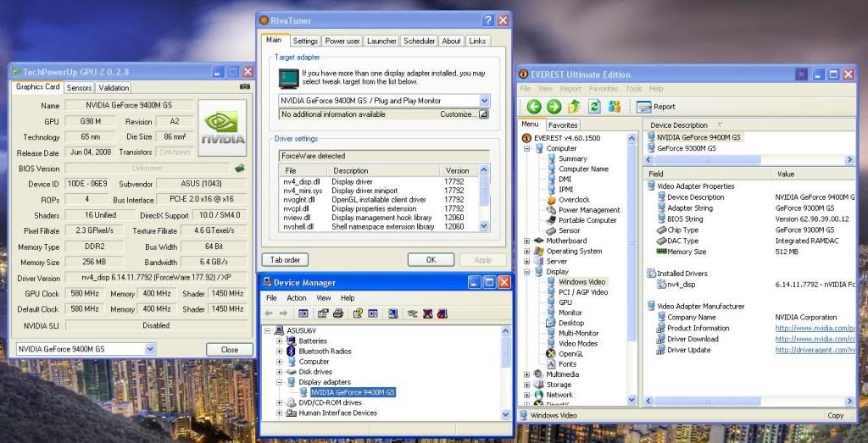
Task: Switch to the Sensors tab in GPU-Z
Action: tap(79, 87)
